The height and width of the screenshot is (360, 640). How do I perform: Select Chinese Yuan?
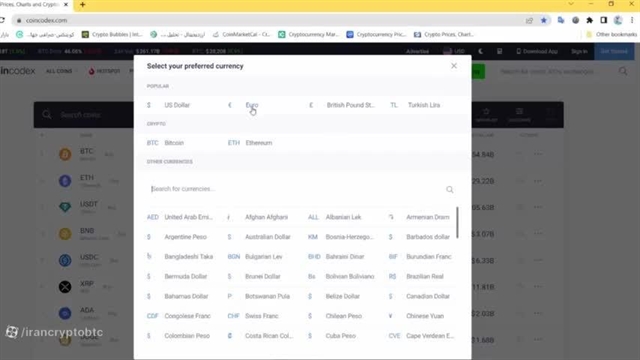click(x=424, y=316)
